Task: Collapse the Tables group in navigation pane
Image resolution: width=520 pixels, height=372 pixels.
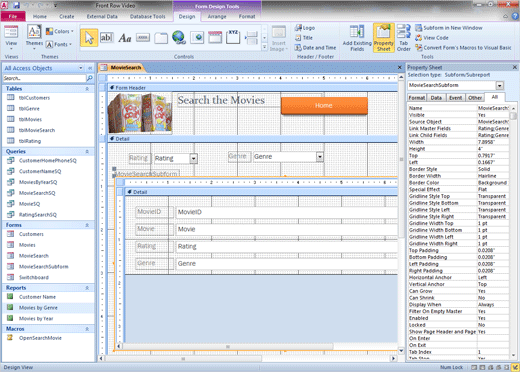Action: [x=87, y=89]
